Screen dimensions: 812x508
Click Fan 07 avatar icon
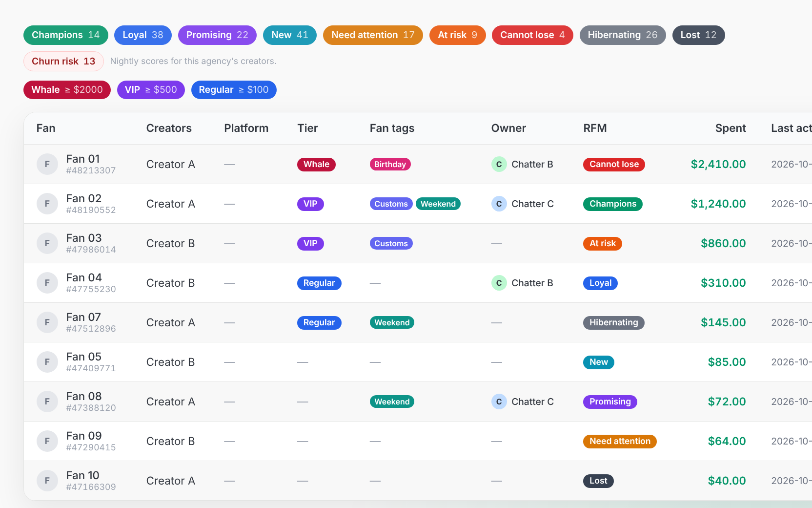point(47,322)
